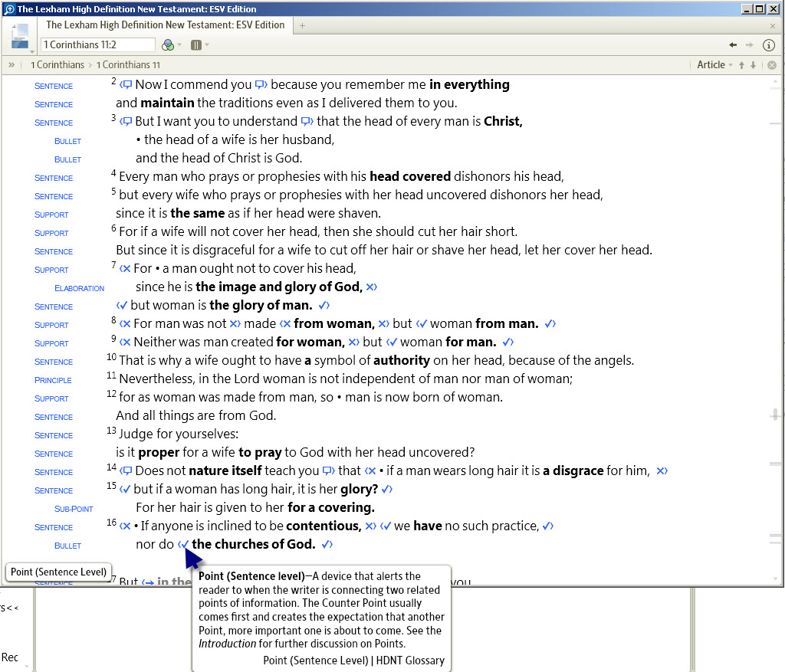Go forward with the right arrow
Image resolution: width=785 pixels, height=672 pixels.
coord(750,45)
